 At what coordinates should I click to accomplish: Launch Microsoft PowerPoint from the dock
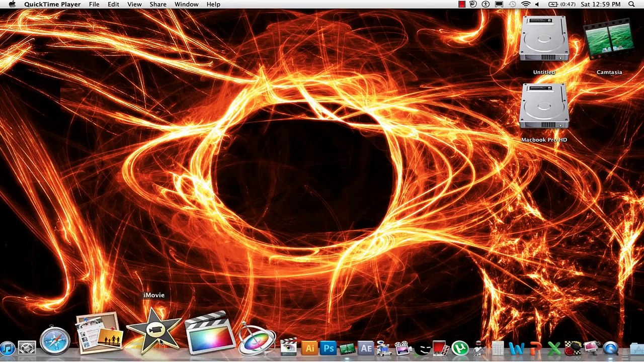[x=535, y=347]
